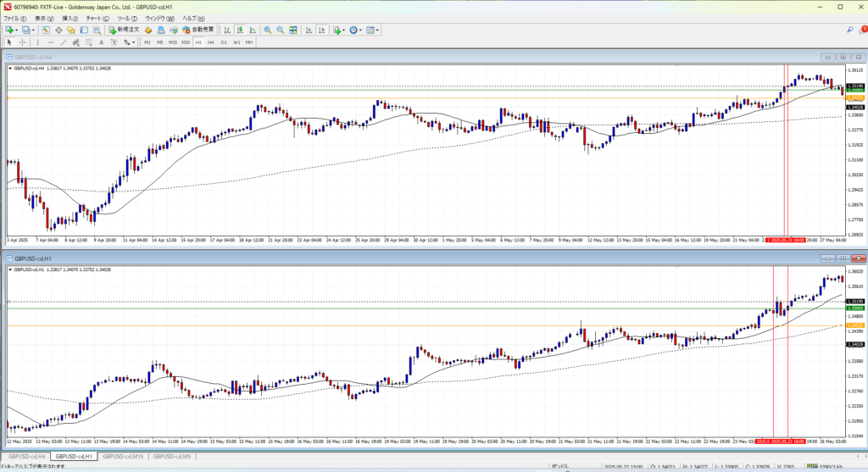Screen dimensions: 868x472
Task: Click the zoom in magnifier icon
Action: [x=267, y=30]
